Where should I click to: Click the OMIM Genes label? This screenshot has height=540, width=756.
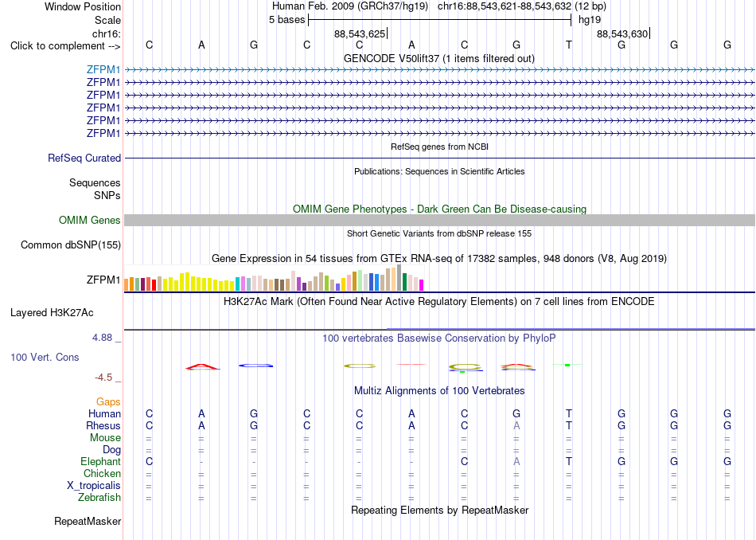pos(90,221)
